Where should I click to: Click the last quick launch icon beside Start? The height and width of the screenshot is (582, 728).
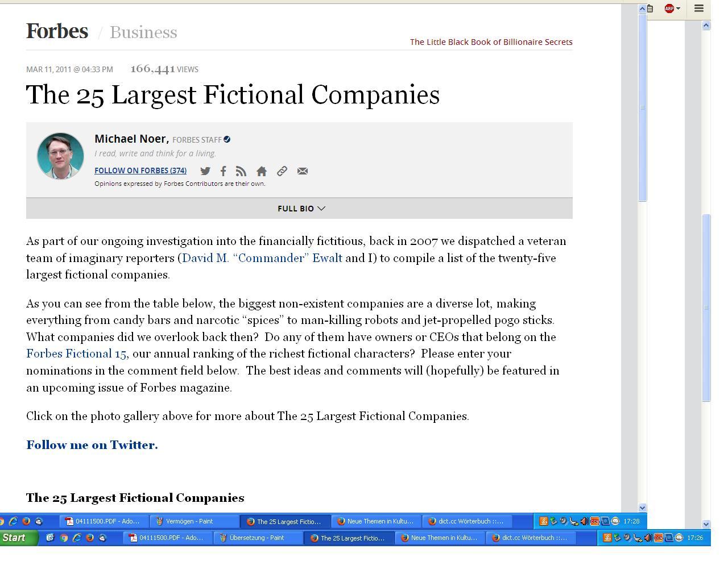[x=103, y=538]
